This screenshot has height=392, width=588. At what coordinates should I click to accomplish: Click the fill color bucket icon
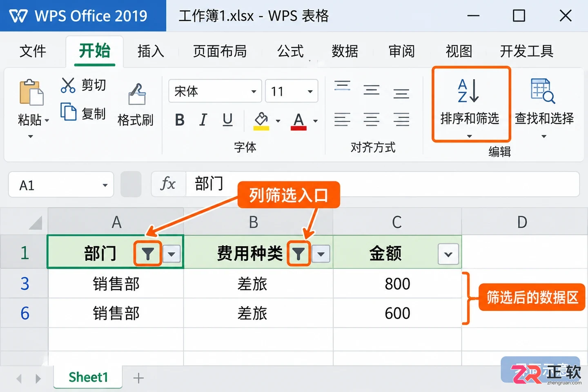(261, 121)
